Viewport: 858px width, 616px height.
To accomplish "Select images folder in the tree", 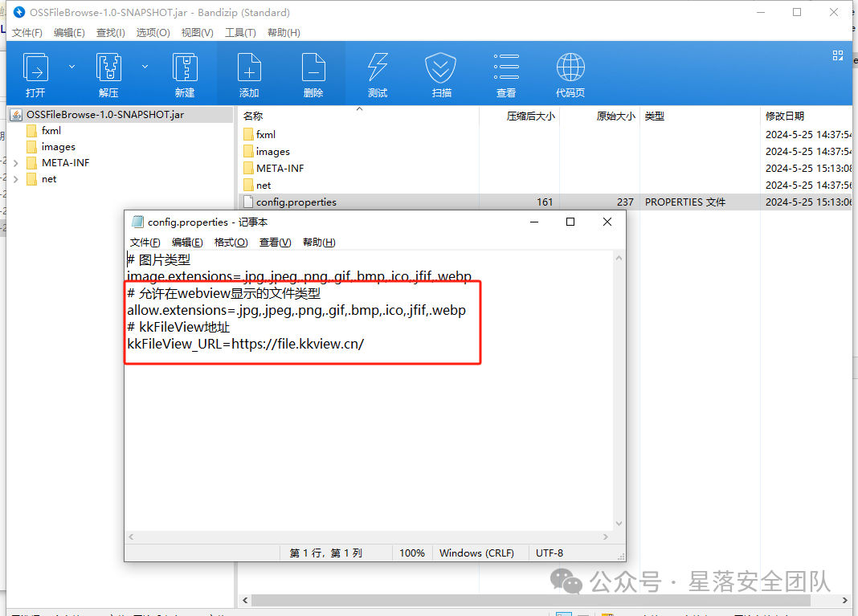I will [58, 147].
